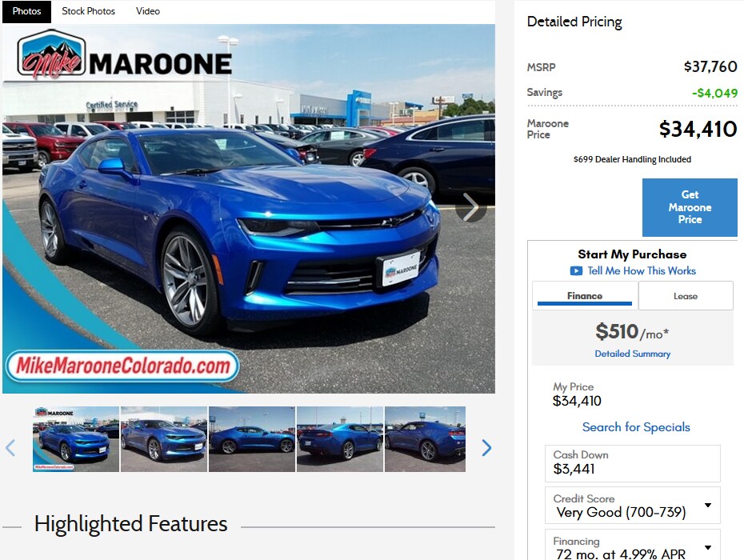Open the second Camaro thumbnail
The width and height of the screenshot is (744, 560).
click(164, 439)
